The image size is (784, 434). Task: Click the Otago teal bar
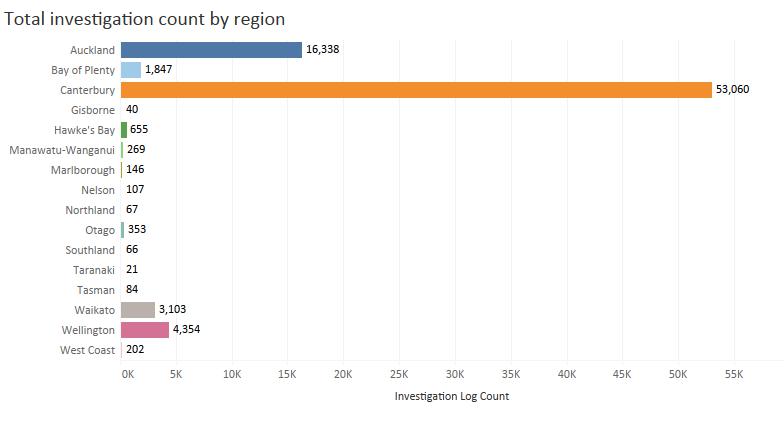point(123,230)
